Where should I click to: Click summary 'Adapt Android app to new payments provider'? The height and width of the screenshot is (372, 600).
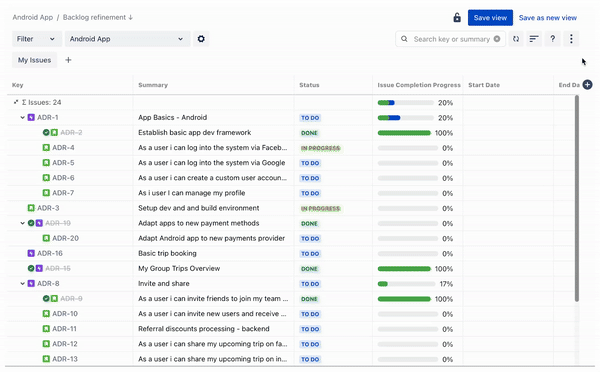(212, 238)
